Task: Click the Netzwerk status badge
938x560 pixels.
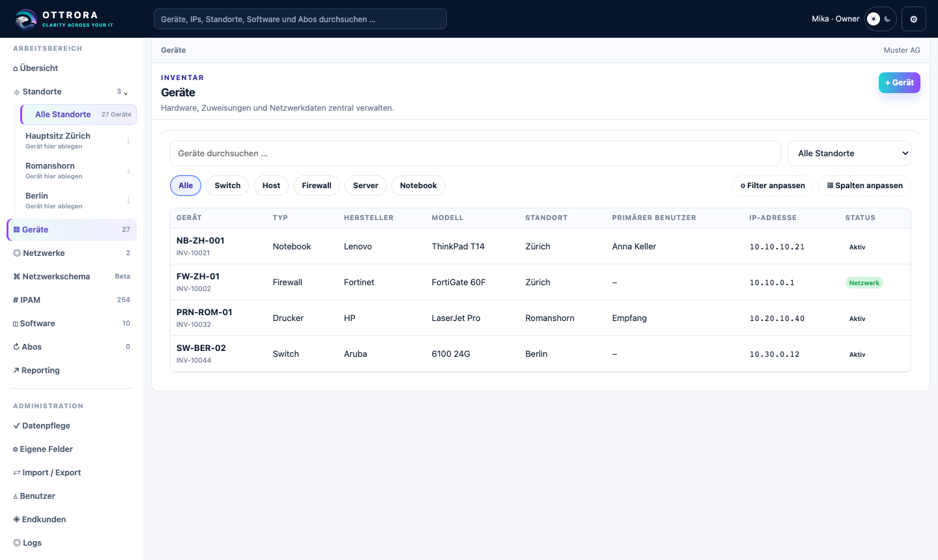Action: click(864, 283)
